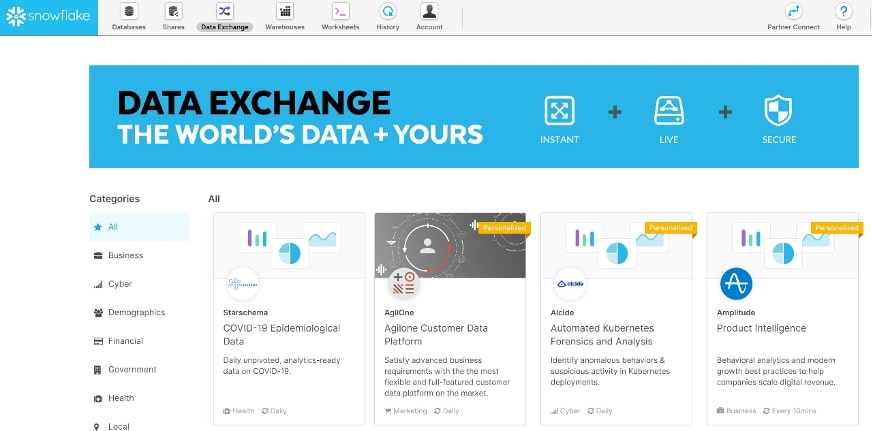Click the Snowflake logo
The width and height of the screenshot is (872, 431).
pyautogui.click(x=48, y=17)
